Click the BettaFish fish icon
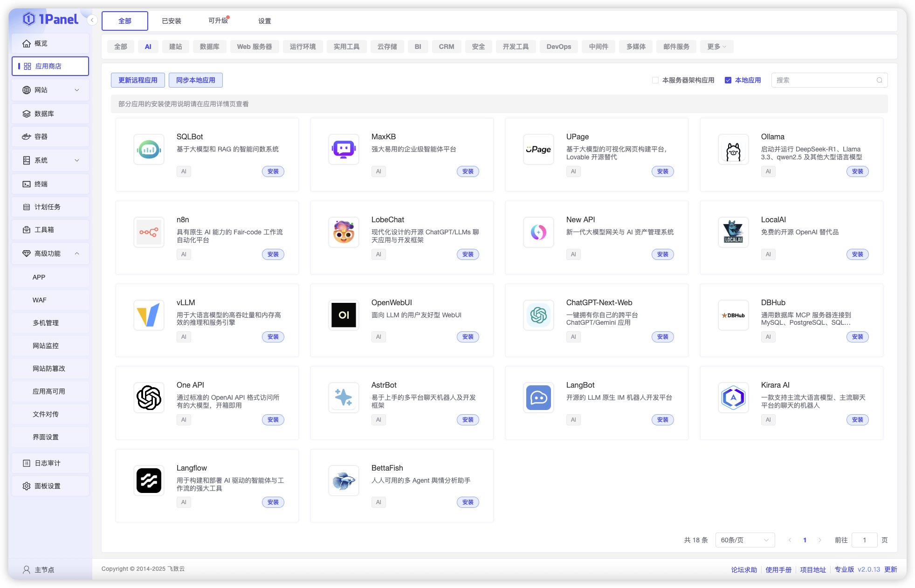 tap(343, 480)
